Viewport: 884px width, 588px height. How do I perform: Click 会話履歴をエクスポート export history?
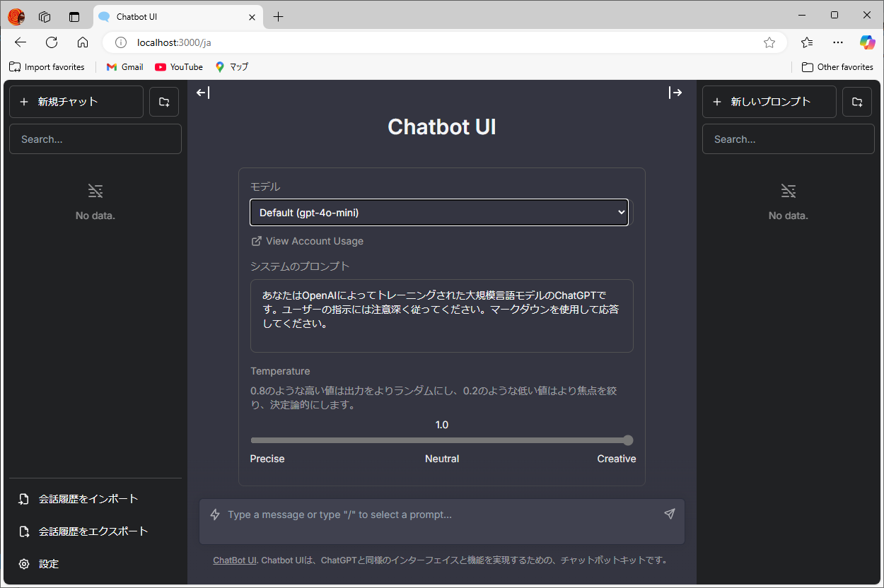[95, 531]
